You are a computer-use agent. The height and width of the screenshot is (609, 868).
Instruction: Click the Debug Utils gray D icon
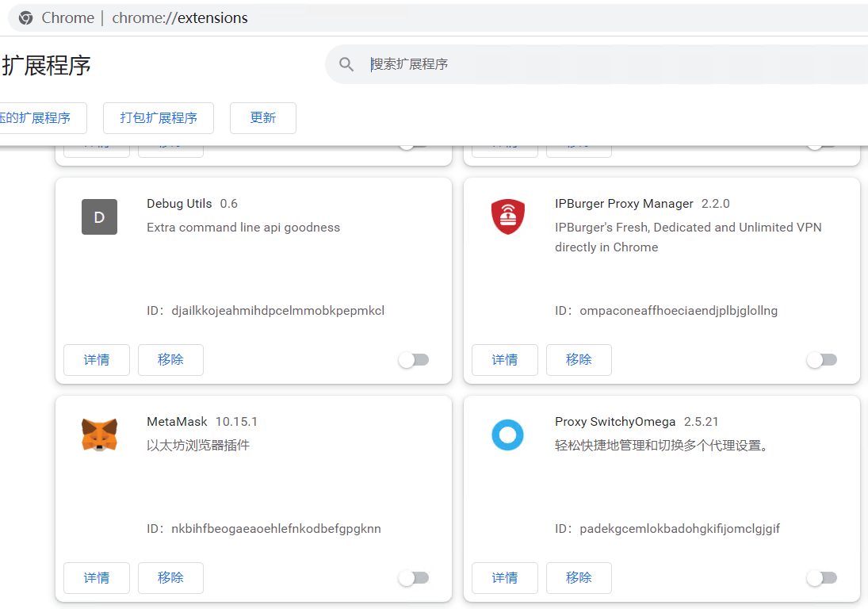click(x=100, y=217)
